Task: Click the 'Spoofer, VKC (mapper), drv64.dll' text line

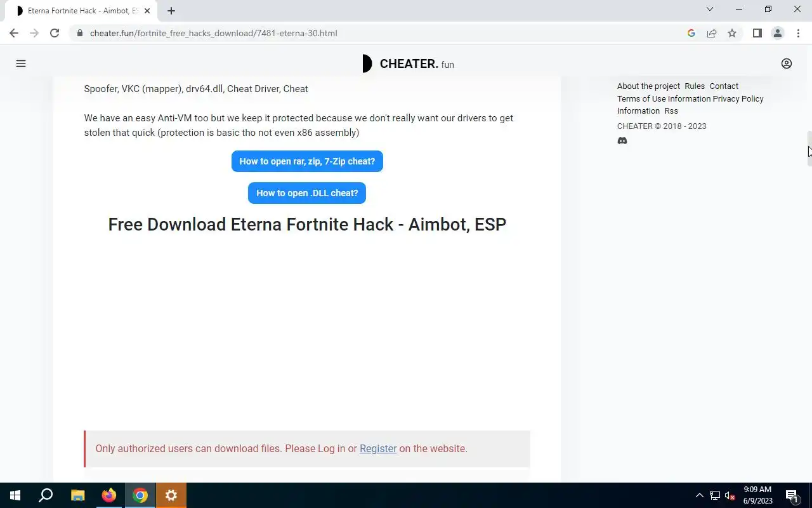Action: point(196,89)
